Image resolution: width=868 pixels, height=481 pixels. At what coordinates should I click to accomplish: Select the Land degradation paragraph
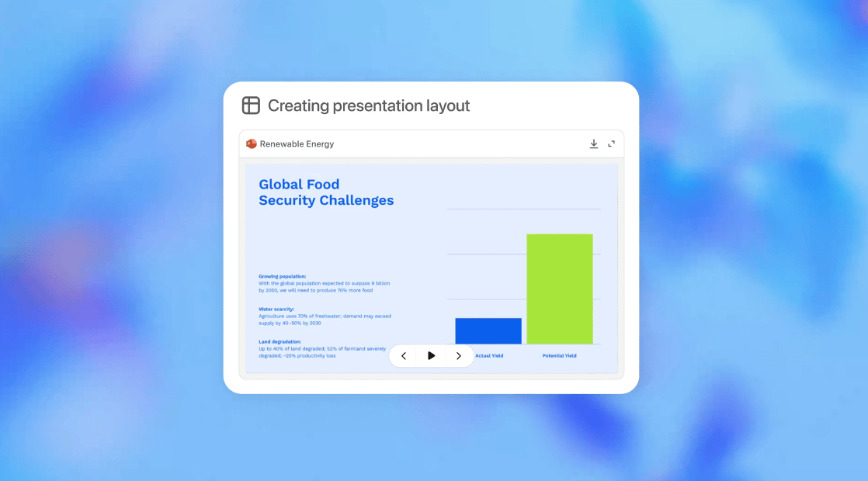(x=322, y=348)
